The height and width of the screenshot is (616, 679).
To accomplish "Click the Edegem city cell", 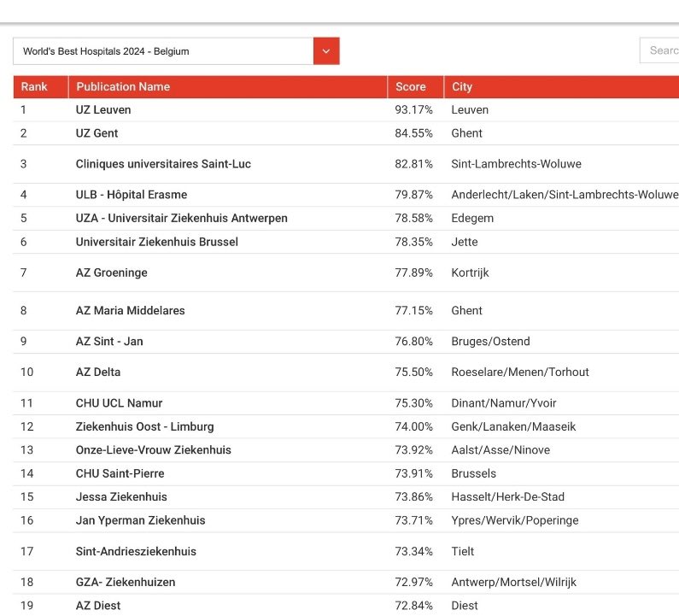I will 472,219.
